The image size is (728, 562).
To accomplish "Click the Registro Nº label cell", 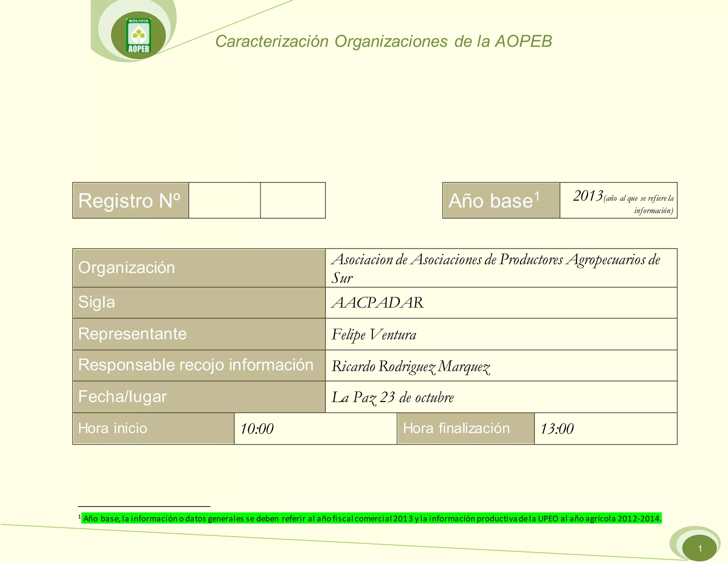I will [x=130, y=200].
